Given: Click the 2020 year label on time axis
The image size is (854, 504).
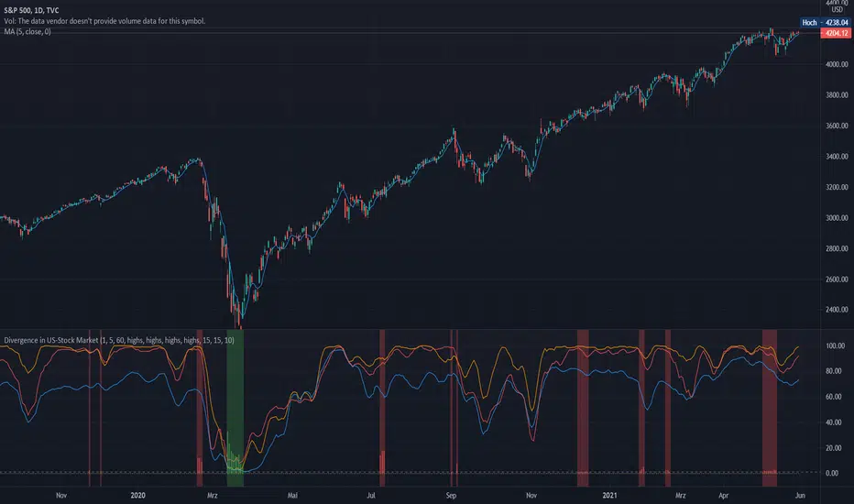Looking at the screenshot, I should pyautogui.click(x=137, y=495).
